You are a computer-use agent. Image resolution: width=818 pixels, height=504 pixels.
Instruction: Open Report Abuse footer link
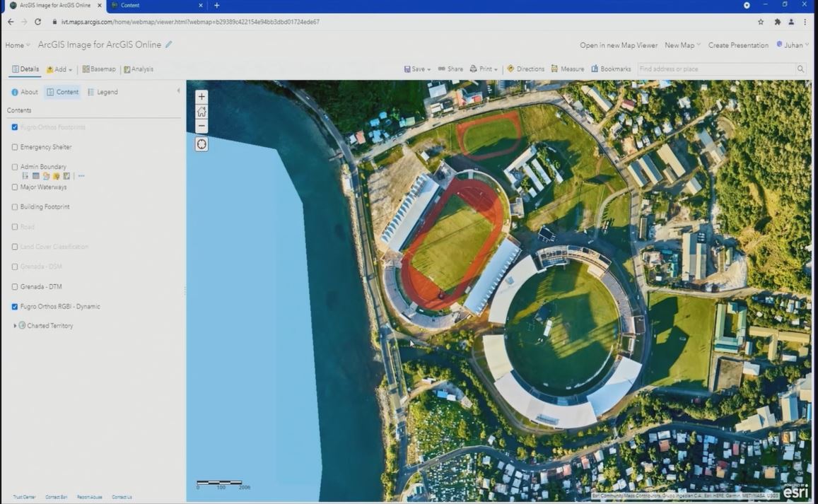point(89,497)
